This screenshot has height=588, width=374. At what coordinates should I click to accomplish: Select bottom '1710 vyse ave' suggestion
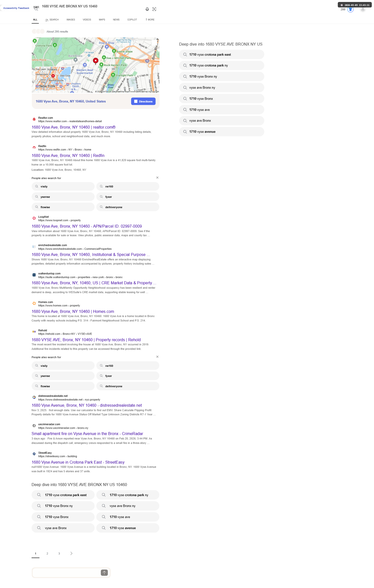coord(128,517)
